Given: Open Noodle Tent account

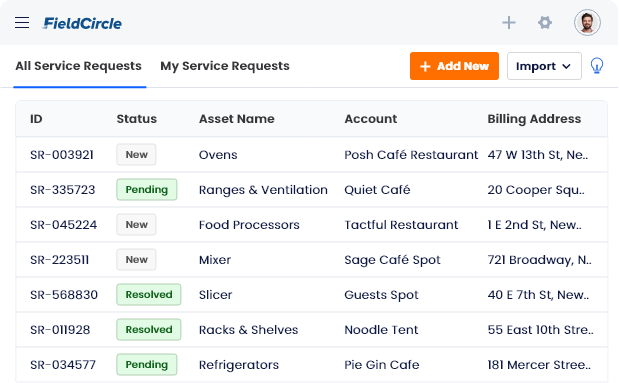Looking at the screenshot, I should 381,330.
